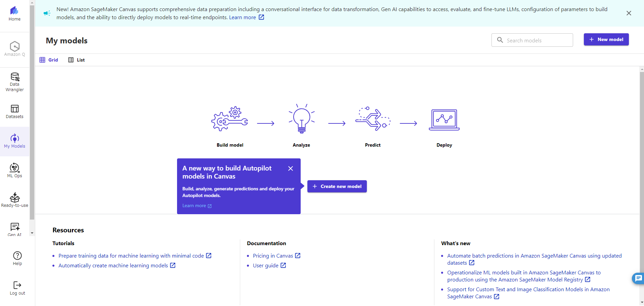Dismiss the announcement banner

tap(629, 13)
